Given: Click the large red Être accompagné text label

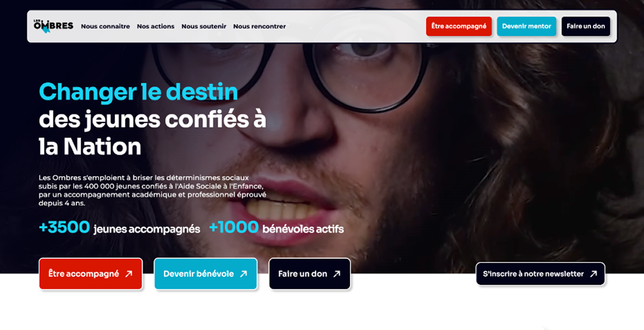Looking at the screenshot, I should tap(84, 274).
